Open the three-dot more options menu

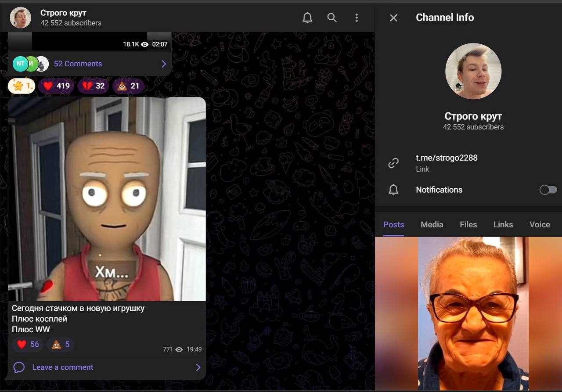click(357, 18)
